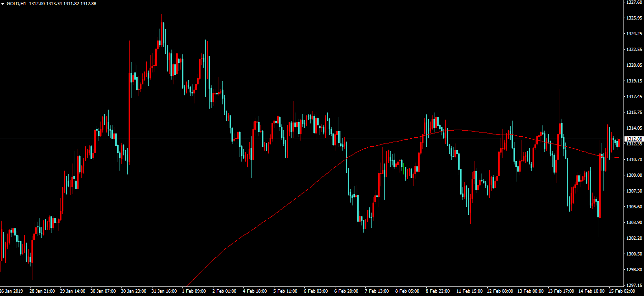
Task: Open the chart menu triangle beside GOLD,H1
Action: tap(3, 4)
